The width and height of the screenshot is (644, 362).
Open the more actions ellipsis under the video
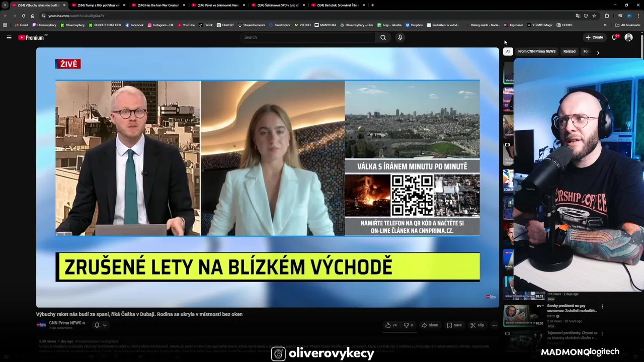click(x=494, y=325)
